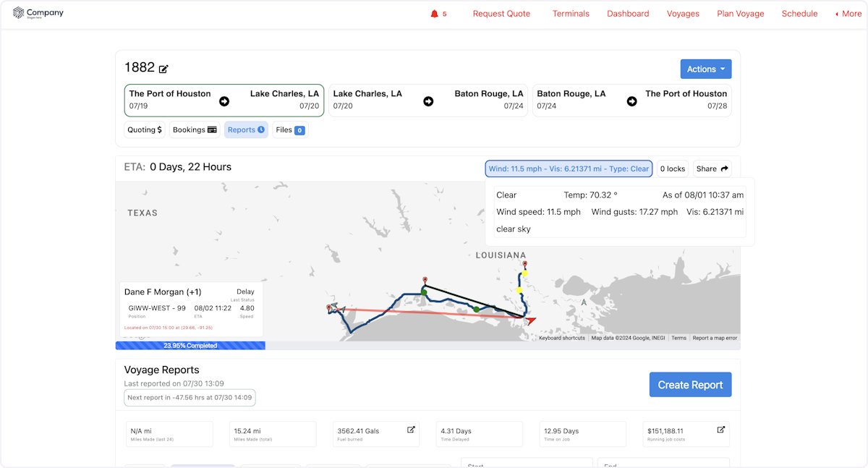This screenshot has height=468, width=868.
Task: Open the Voyages page
Action: click(683, 14)
